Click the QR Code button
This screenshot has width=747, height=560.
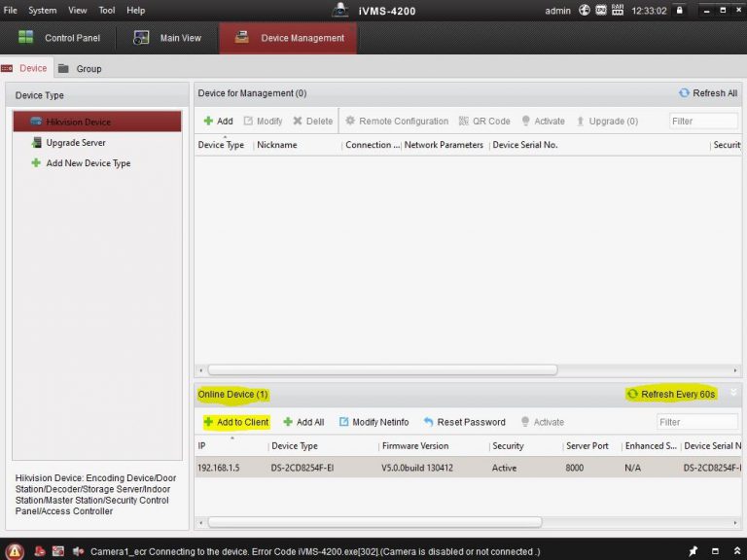click(484, 121)
